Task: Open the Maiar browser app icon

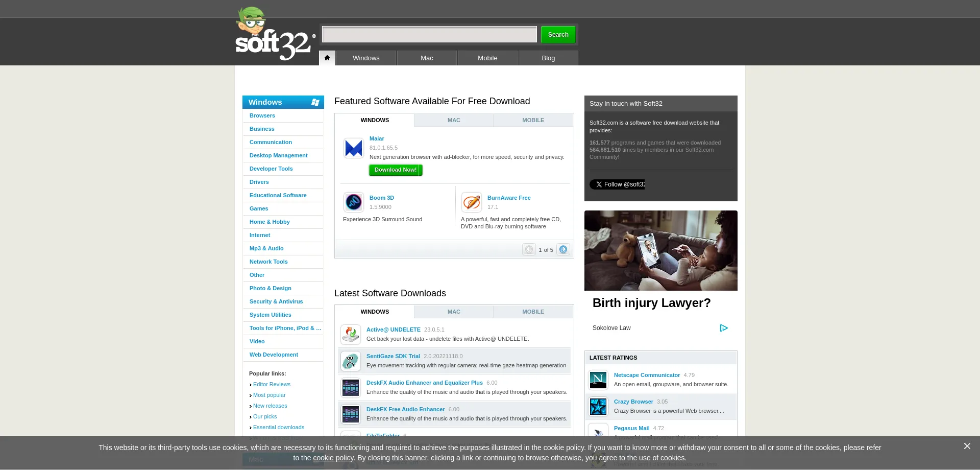Action: pos(354,148)
